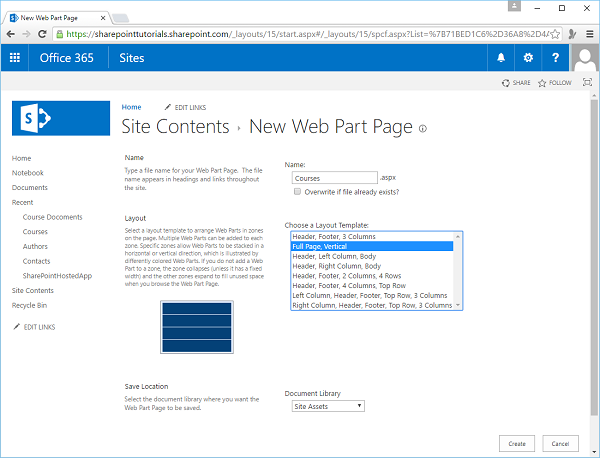Open the settings gear menu
The height and width of the screenshot is (458, 600).
click(528, 58)
